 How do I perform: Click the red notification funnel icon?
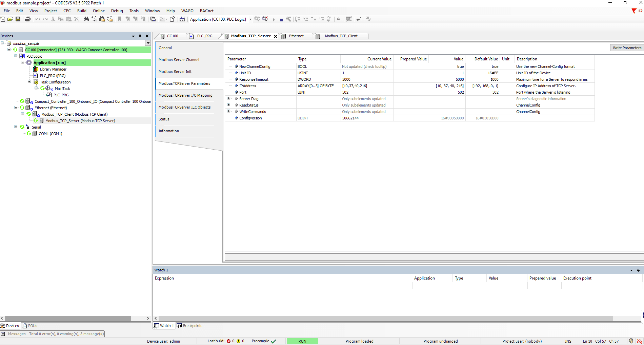[634, 11]
